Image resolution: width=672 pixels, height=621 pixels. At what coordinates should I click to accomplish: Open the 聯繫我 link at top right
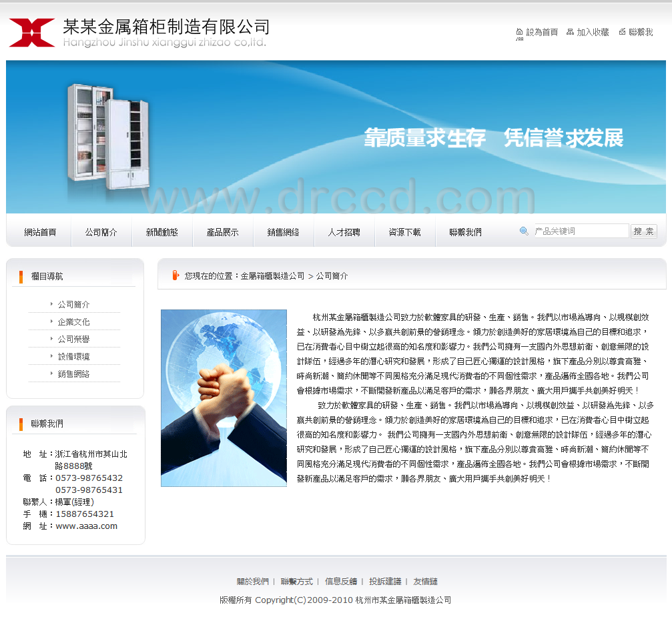(641, 32)
